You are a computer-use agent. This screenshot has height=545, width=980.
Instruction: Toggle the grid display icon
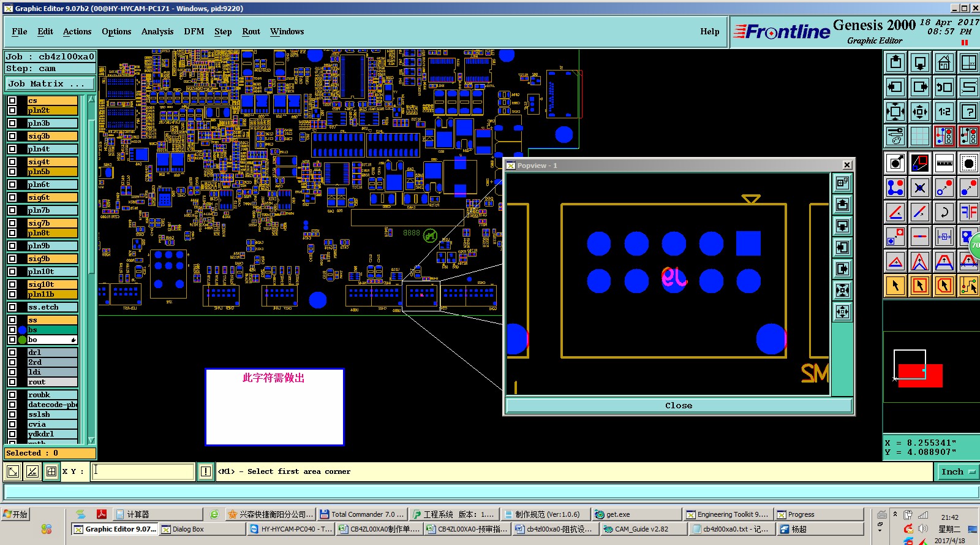(x=920, y=136)
